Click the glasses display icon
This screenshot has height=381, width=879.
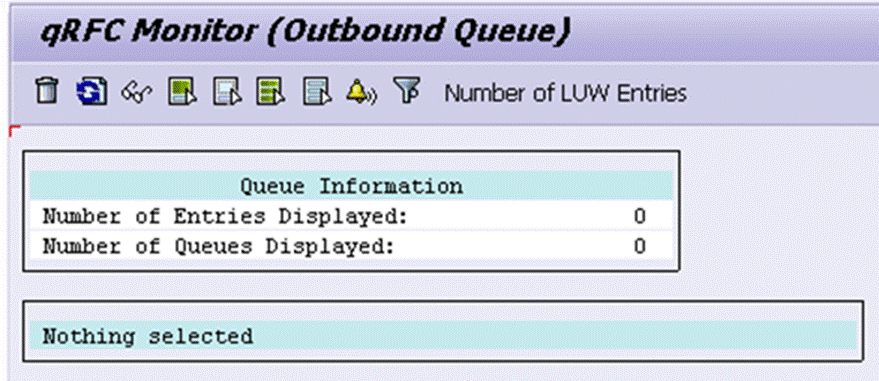coord(137,91)
